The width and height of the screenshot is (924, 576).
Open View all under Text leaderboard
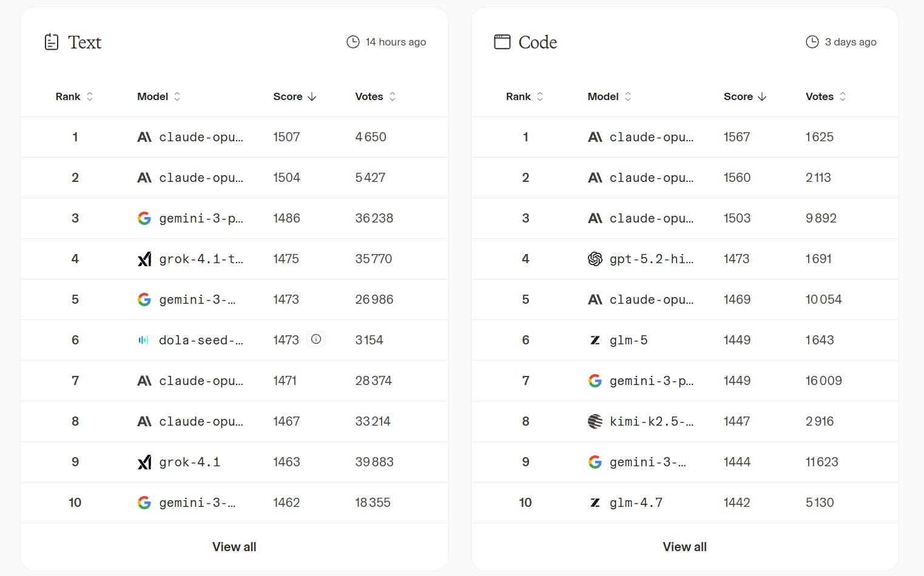click(x=234, y=547)
